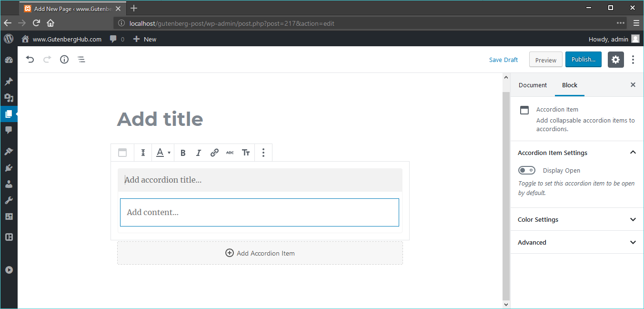Image resolution: width=644 pixels, height=309 pixels.
Task: Open the editor settings gear
Action: (x=615, y=60)
